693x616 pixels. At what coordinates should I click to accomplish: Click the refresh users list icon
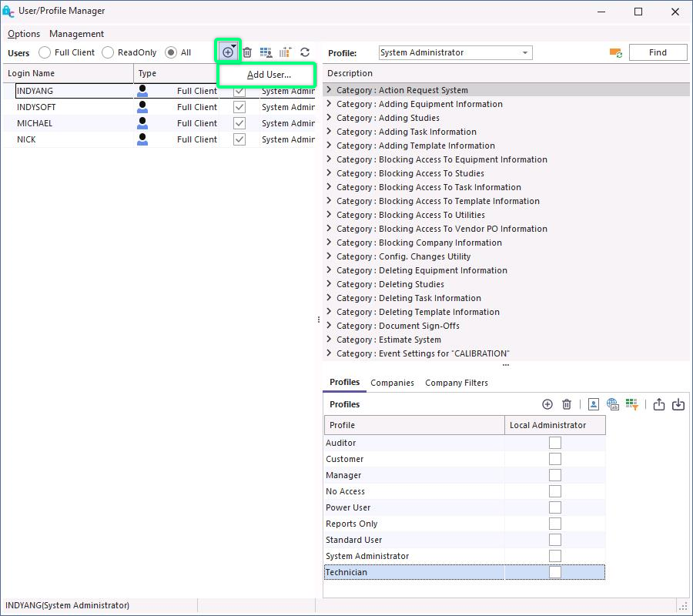tap(305, 52)
